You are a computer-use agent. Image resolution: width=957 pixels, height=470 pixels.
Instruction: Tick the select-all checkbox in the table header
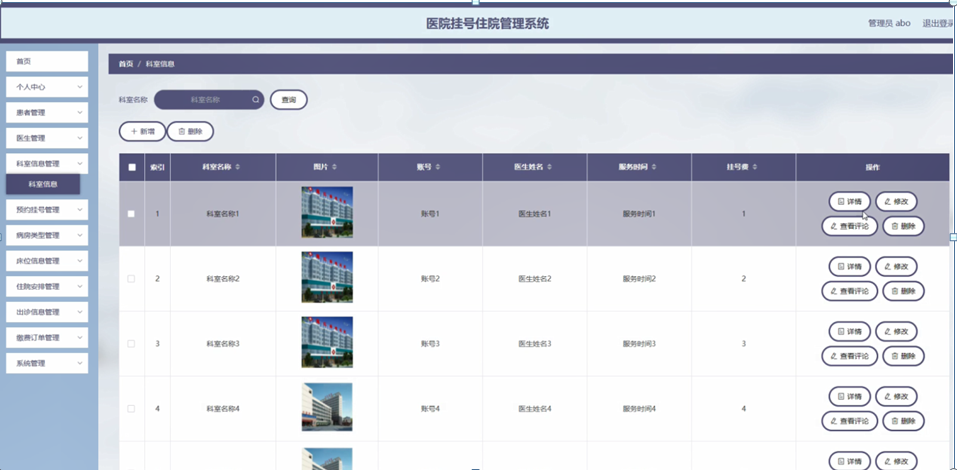tap(132, 167)
